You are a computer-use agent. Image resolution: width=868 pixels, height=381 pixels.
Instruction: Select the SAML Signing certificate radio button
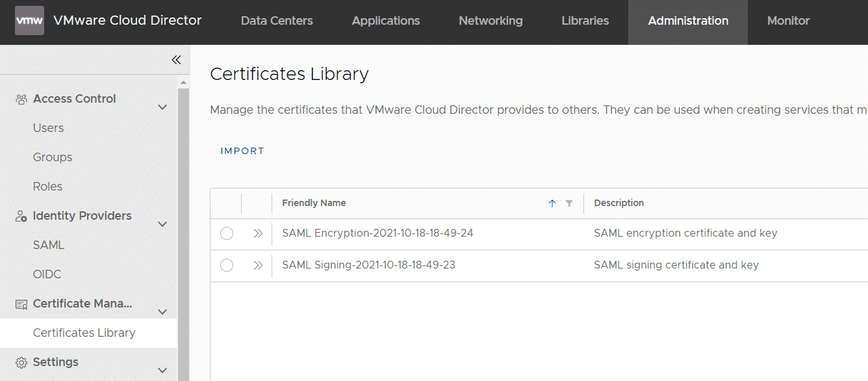pyautogui.click(x=227, y=265)
